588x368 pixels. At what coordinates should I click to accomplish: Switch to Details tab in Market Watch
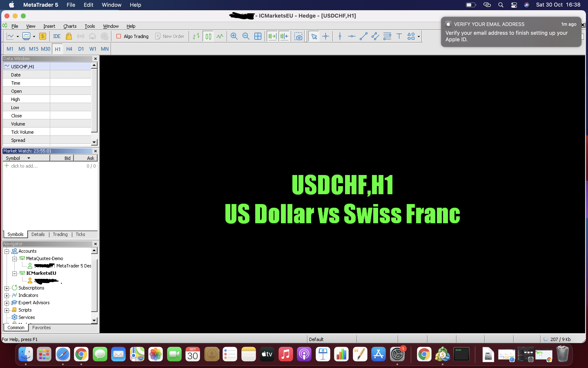tap(38, 234)
